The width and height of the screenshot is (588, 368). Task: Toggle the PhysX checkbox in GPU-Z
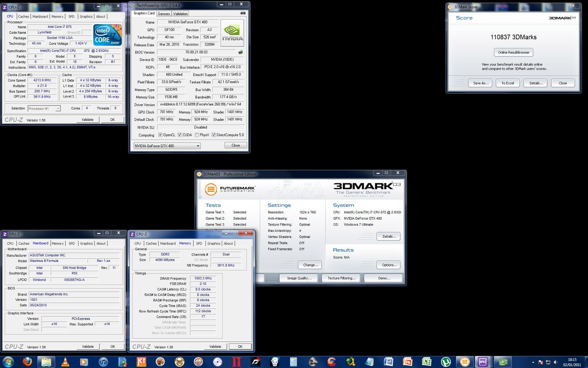click(197, 135)
